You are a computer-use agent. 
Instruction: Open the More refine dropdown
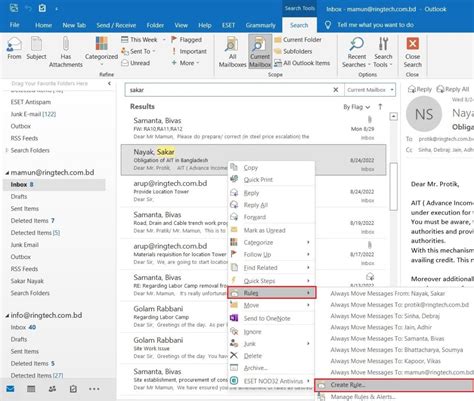point(185,63)
